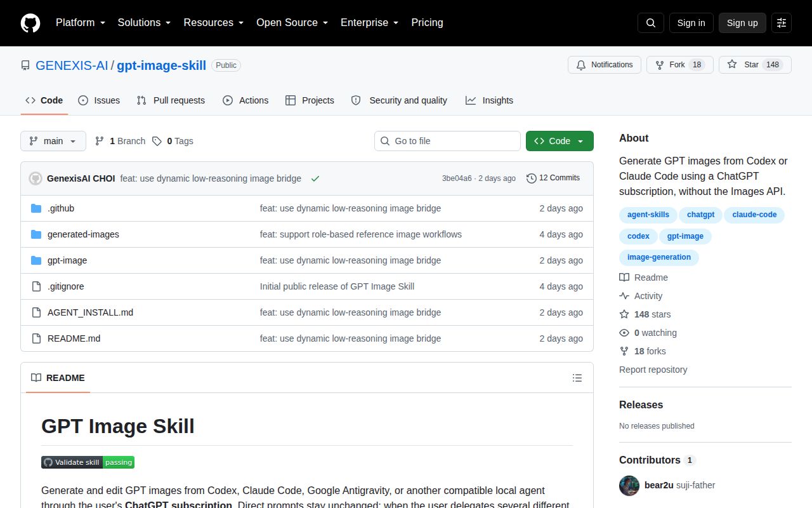Click the gpt-image topic tag
The height and width of the screenshot is (508, 812).
pos(685,236)
